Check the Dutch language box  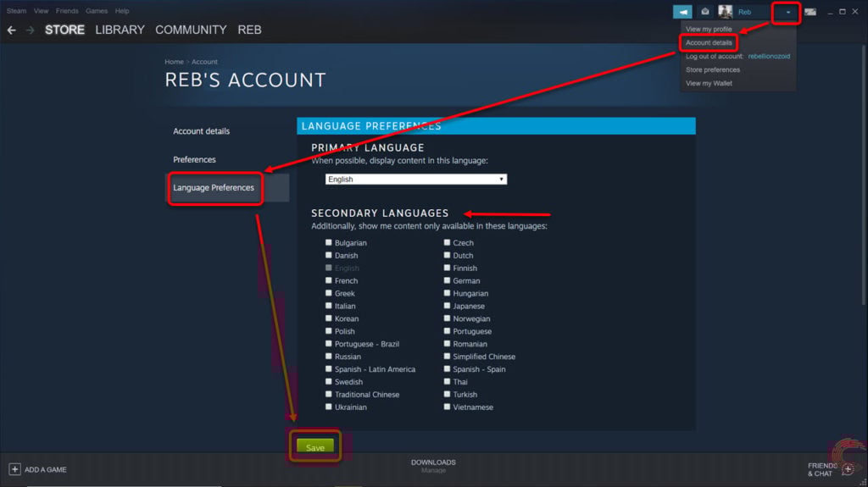point(447,255)
